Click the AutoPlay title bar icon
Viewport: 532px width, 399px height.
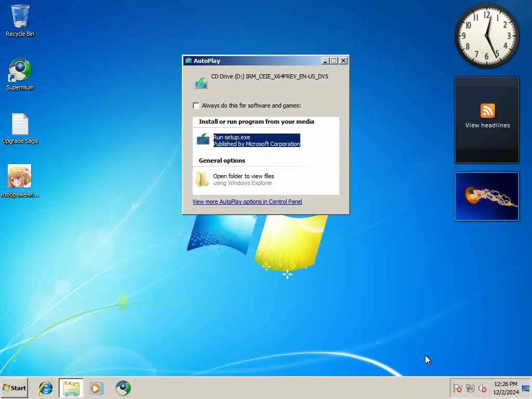click(188, 61)
